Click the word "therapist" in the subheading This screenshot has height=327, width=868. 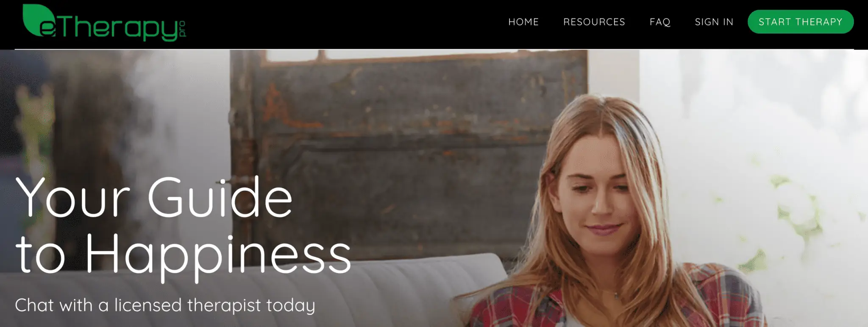coord(224,305)
